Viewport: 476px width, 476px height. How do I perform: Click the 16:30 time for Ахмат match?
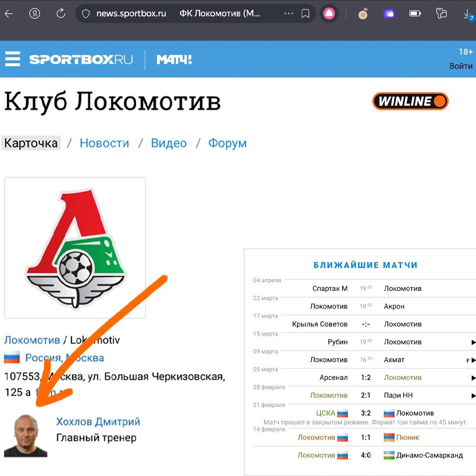366,360
